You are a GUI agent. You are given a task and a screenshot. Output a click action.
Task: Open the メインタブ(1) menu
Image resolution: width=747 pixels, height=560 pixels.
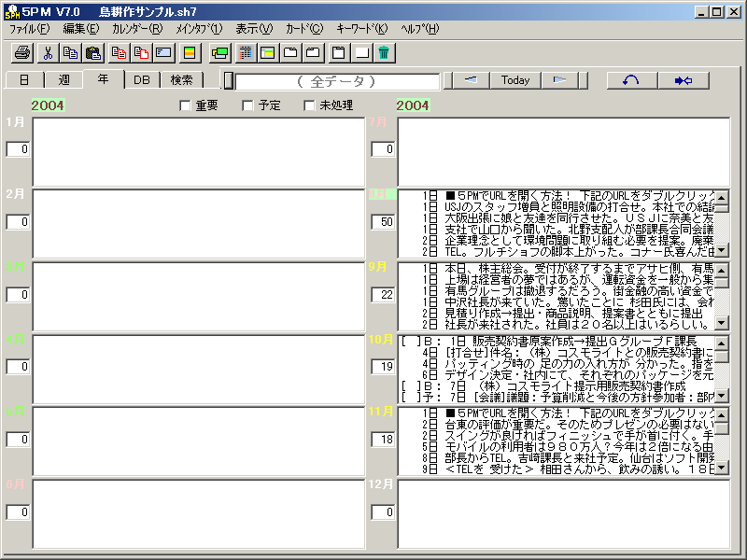tap(199, 29)
